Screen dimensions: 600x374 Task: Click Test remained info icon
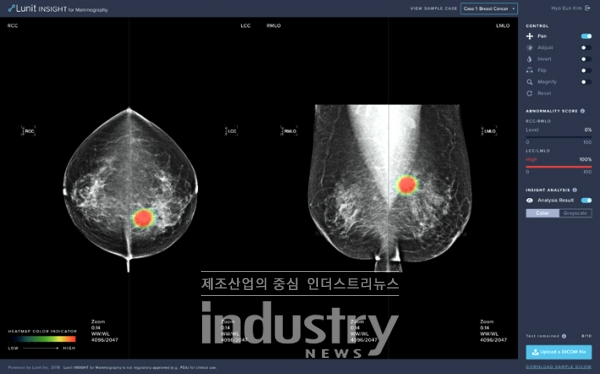tap(564, 336)
